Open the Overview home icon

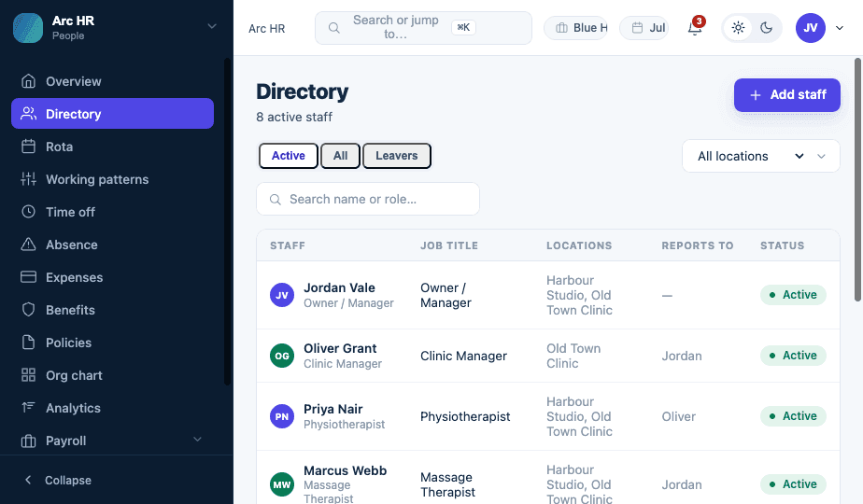pos(28,81)
